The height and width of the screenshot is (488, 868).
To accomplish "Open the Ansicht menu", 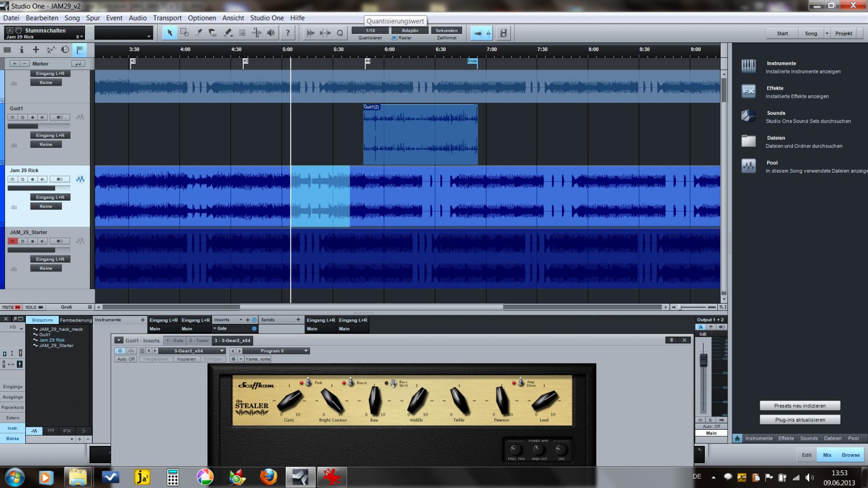I will [x=233, y=18].
